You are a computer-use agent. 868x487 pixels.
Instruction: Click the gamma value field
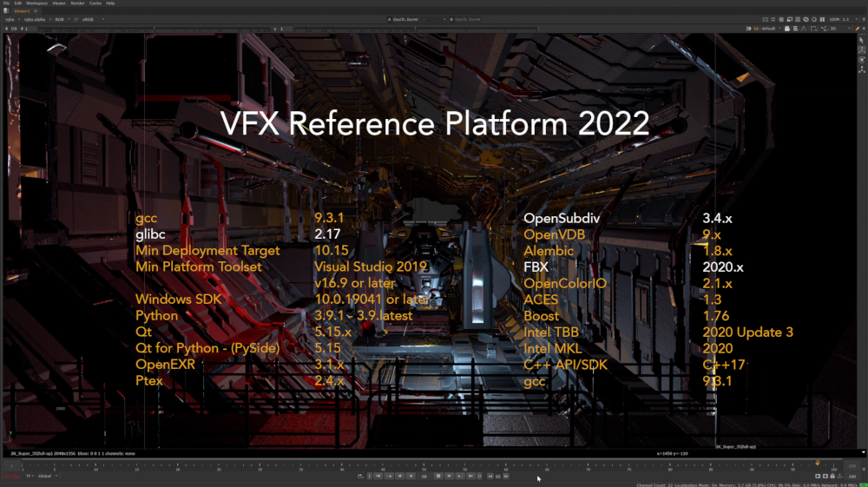click(x=286, y=29)
